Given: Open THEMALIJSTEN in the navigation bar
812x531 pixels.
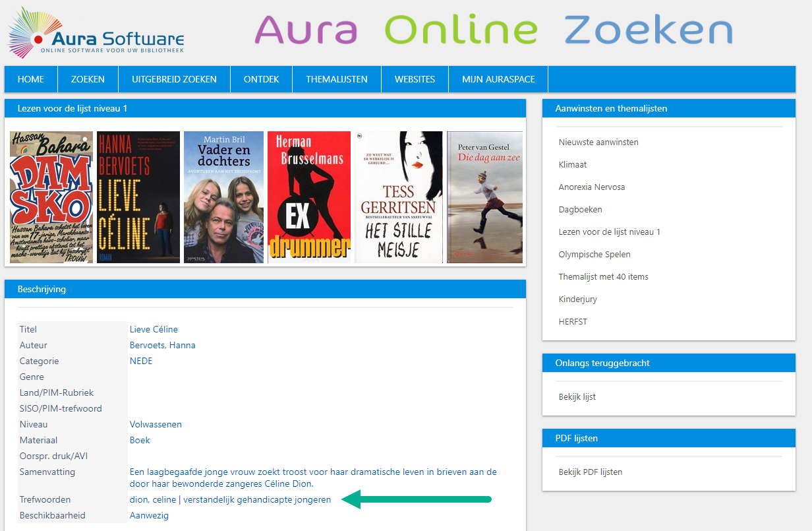Looking at the screenshot, I should point(337,79).
